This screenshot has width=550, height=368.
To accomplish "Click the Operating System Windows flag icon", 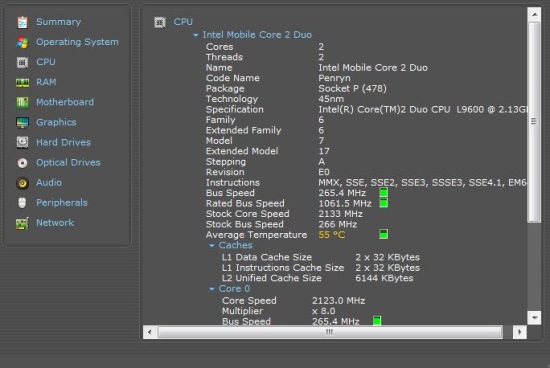I will [22, 42].
